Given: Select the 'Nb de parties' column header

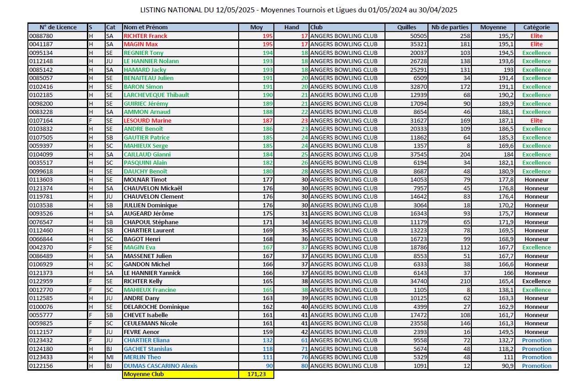Looking at the screenshot, I should point(449,27).
